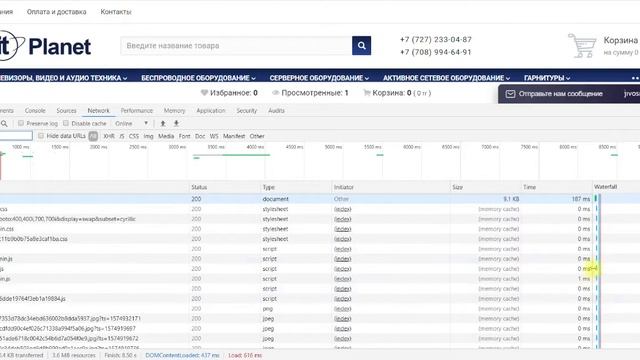Viewport: 640px width, 360px height.
Task: Click the envelope icon in message widget
Action: pyautogui.click(x=510, y=94)
